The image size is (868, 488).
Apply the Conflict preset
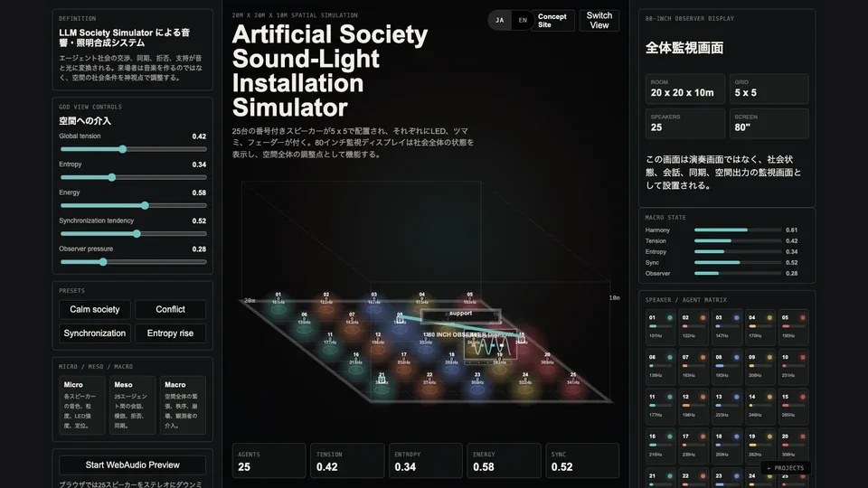[171, 309]
